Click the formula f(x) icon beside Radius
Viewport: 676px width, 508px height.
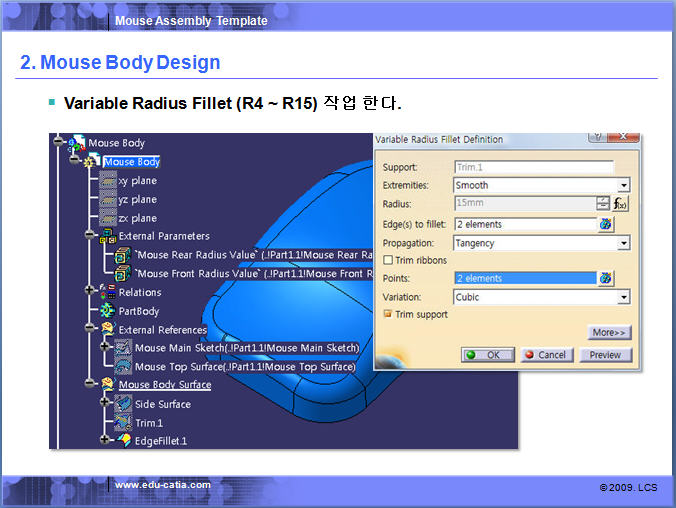click(x=621, y=204)
